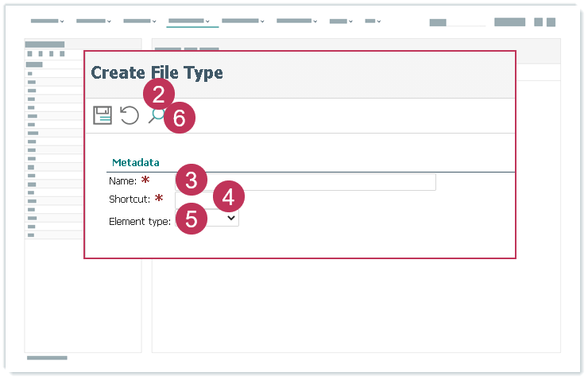Click the Shortcut label text
The height and width of the screenshot is (380, 588).
[x=130, y=199]
